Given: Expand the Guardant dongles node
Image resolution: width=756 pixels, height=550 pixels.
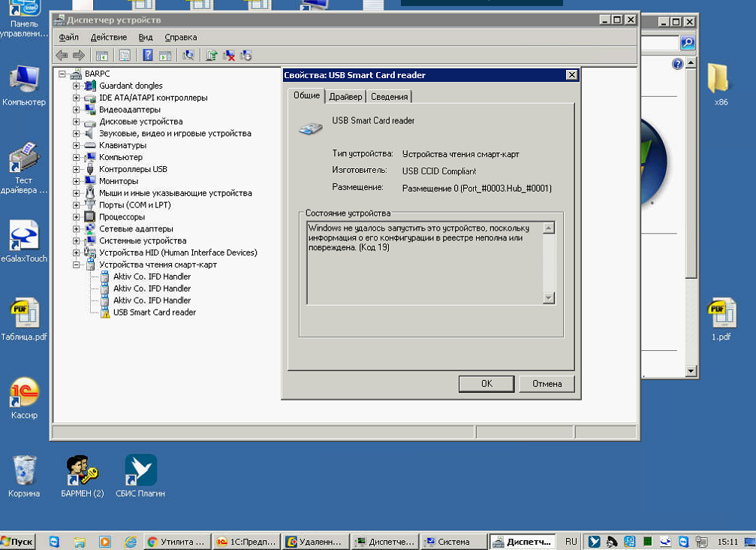Looking at the screenshot, I should [77, 86].
